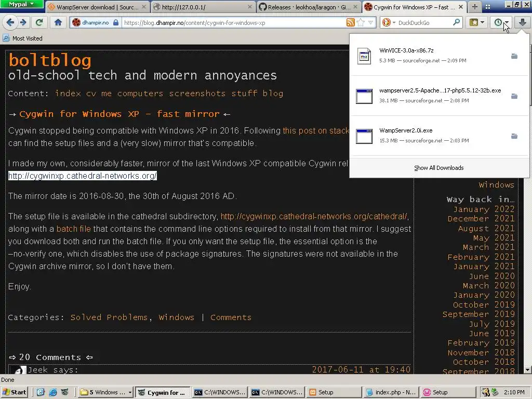Switch to WampServer download tab

pyautogui.click(x=97, y=7)
